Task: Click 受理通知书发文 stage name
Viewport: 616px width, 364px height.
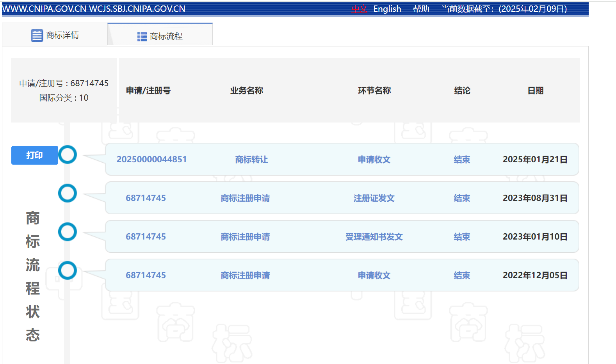Action: 374,237
